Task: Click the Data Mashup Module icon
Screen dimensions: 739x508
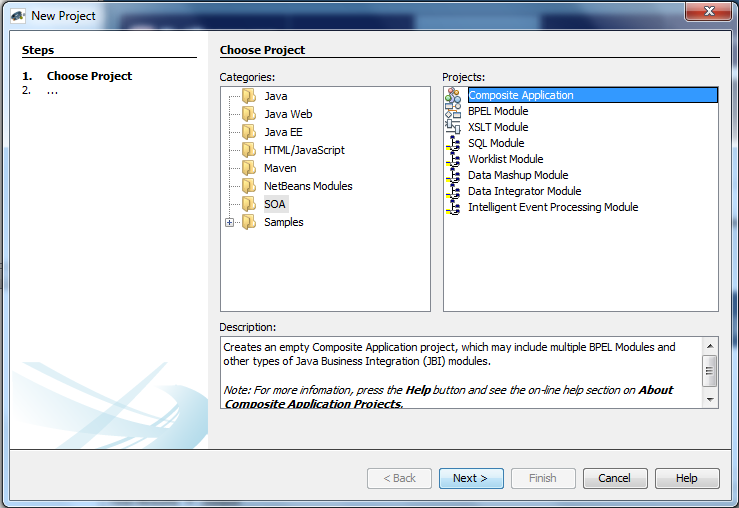Action: tap(453, 175)
